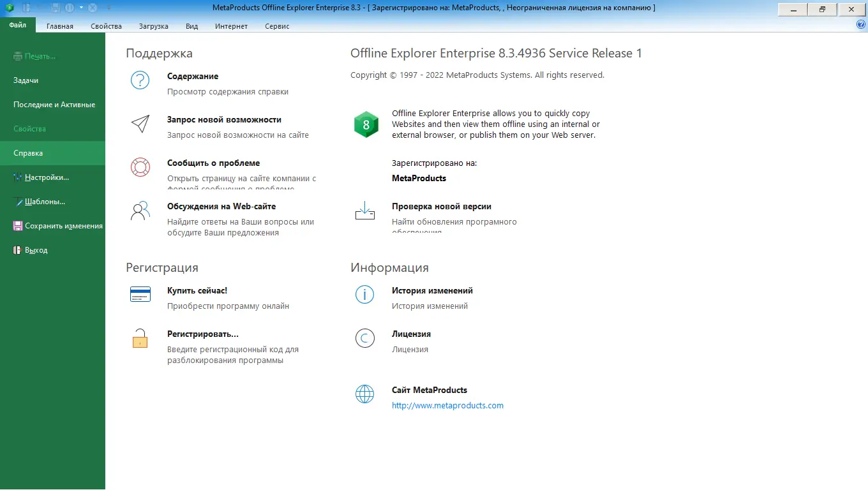Switch to the Главная ribbon tab
Image resolution: width=868 pixels, height=490 pixels.
pos(60,26)
